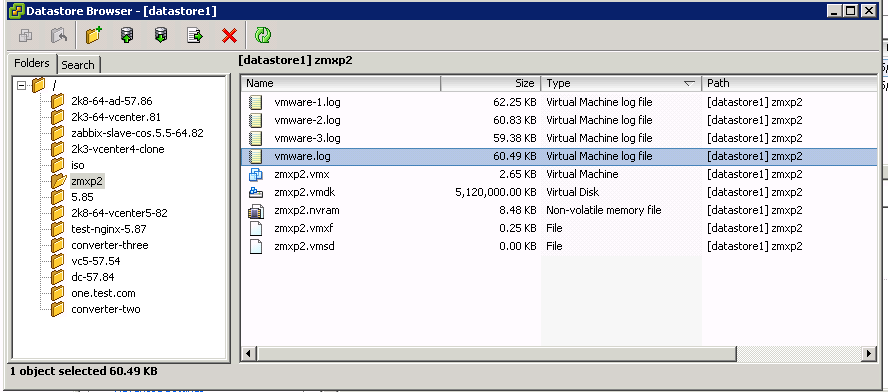Sort by Type column arrow
This screenshot has height=392, width=888.
[x=689, y=84]
